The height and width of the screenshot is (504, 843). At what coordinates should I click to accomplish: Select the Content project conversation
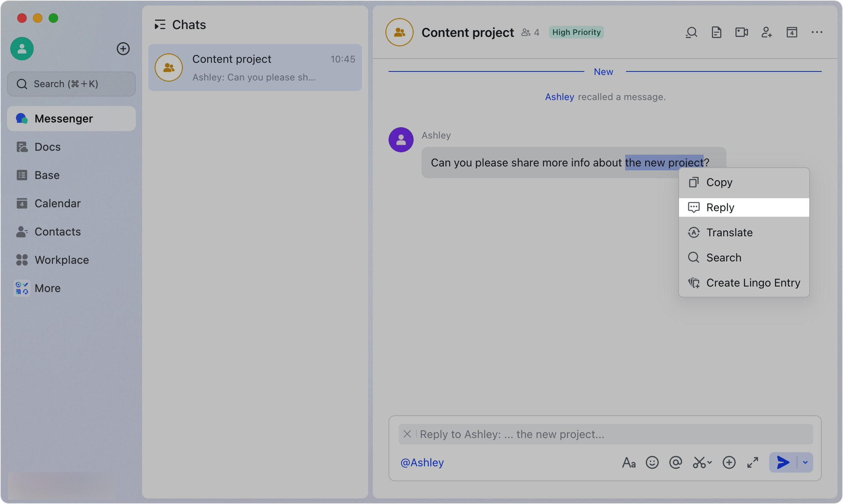(x=255, y=68)
